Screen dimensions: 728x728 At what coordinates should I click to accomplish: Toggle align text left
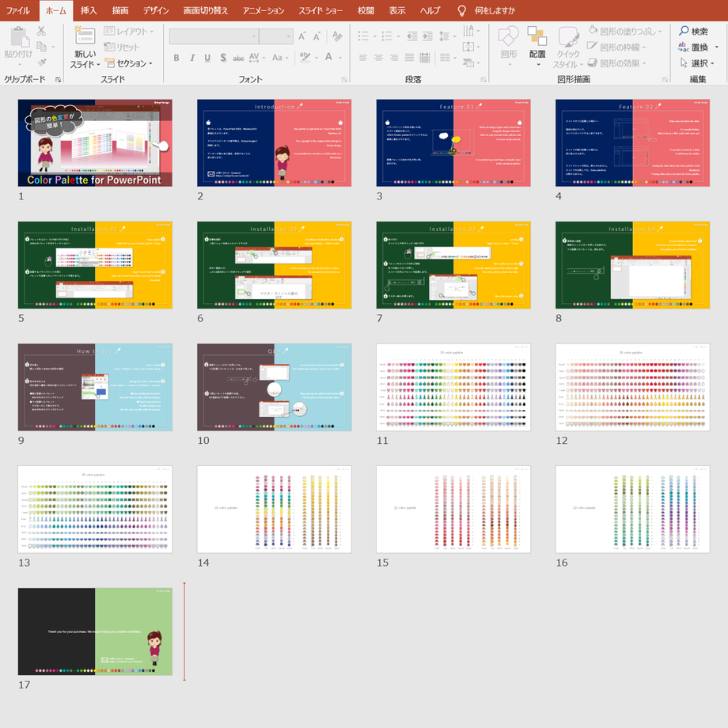click(363, 58)
